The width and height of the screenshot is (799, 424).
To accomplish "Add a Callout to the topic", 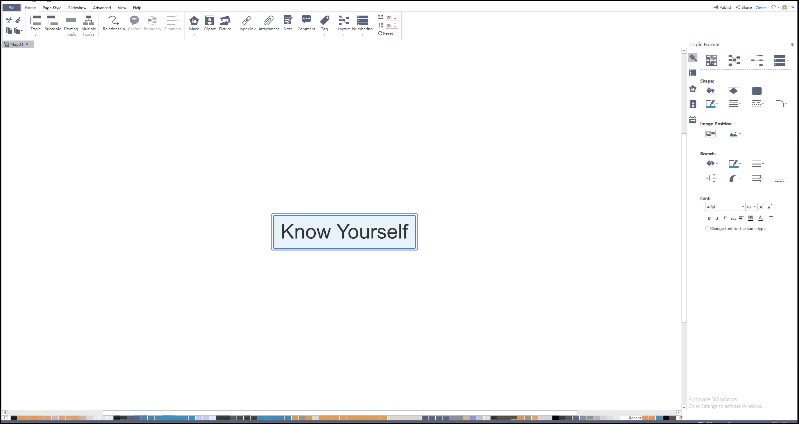I will (x=134, y=23).
